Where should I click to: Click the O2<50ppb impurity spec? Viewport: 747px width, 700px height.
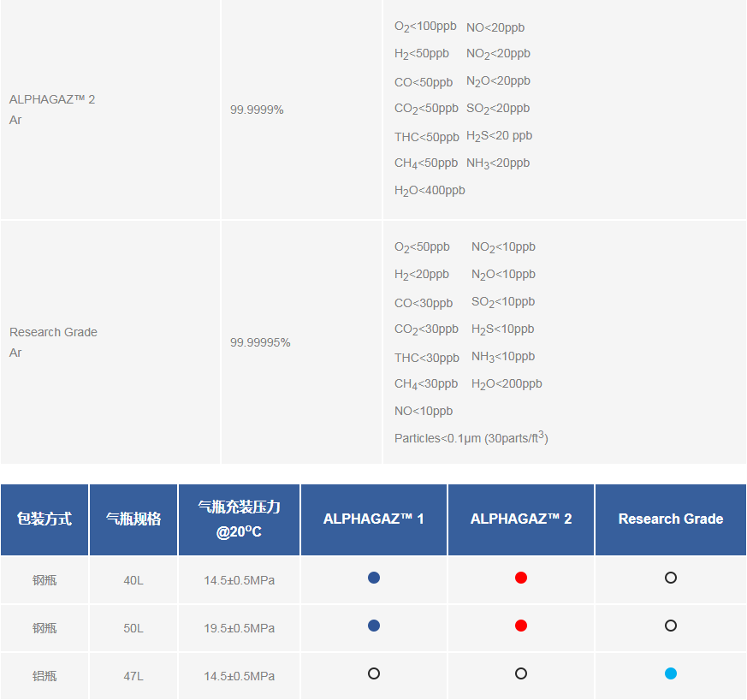[422, 247]
